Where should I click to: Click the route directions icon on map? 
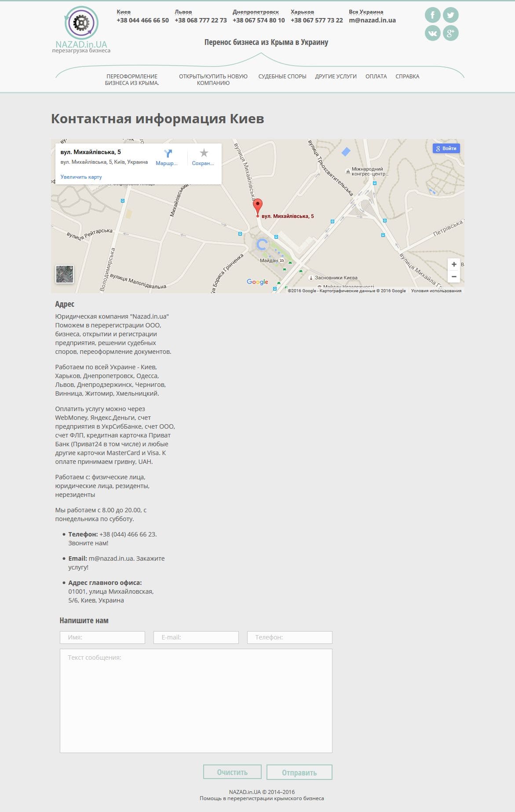tap(167, 154)
